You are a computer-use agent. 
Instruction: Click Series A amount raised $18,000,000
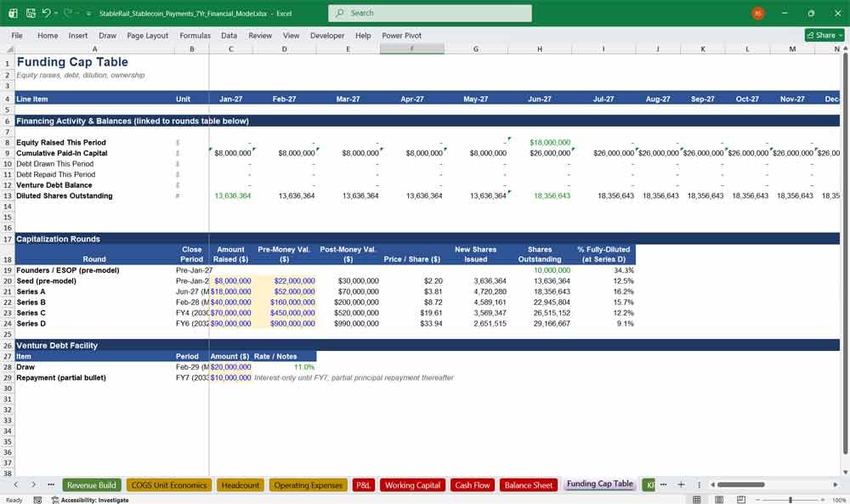230,292
